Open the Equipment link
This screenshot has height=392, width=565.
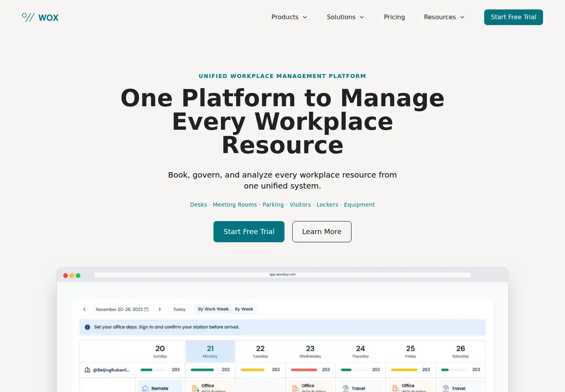click(x=359, y=205)
